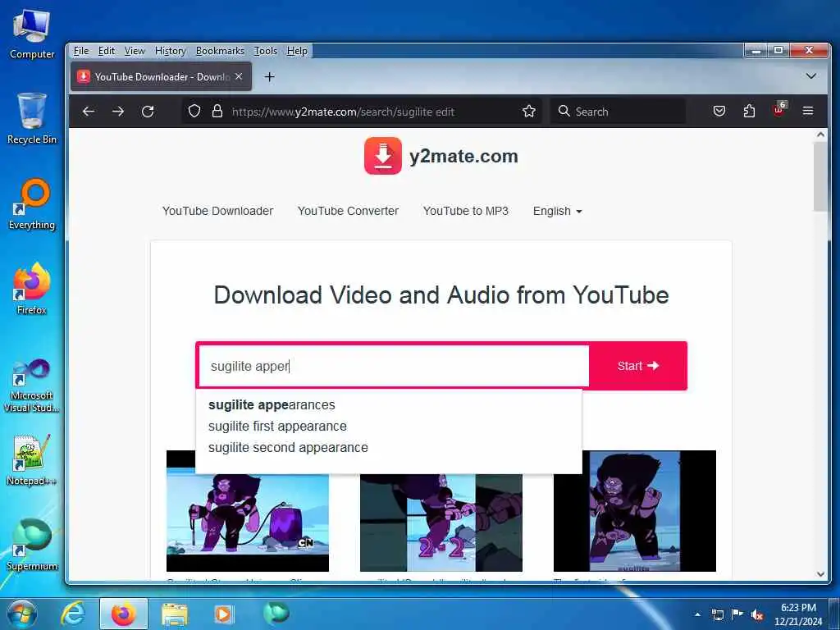Close the YouTube Downloader tab
Viewport: 840px width, 630px height.
239,76
